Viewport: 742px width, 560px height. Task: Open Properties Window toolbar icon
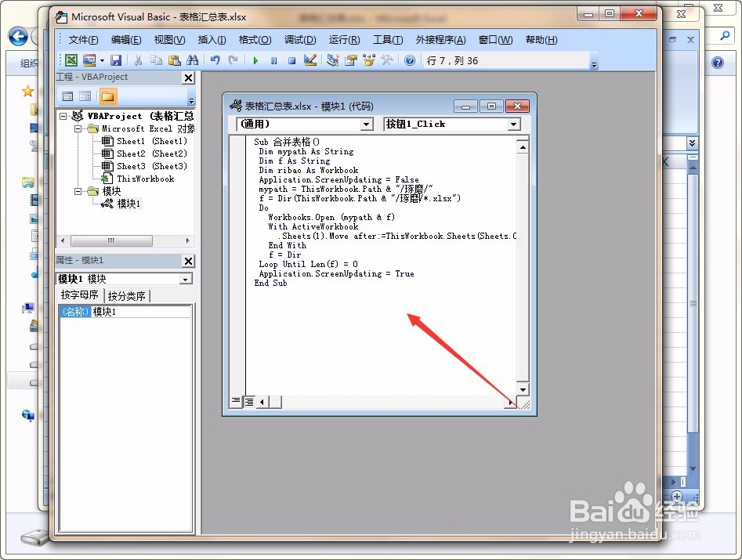351,60
